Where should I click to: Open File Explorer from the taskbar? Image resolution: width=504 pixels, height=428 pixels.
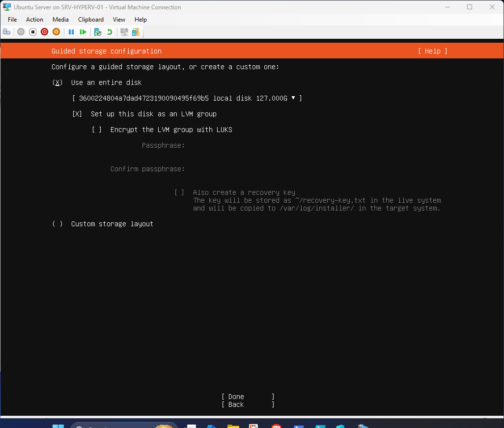[233, 425]
